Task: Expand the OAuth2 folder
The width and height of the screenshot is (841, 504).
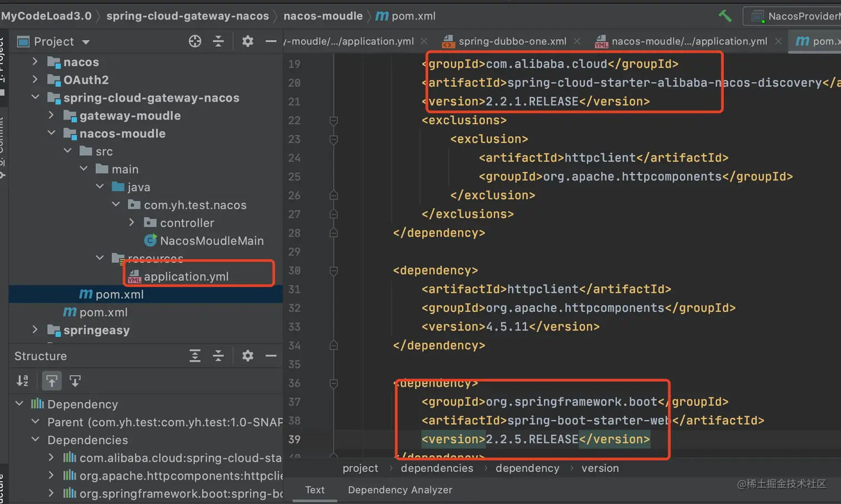Action: pyautogui.click(x=35, y=79)
